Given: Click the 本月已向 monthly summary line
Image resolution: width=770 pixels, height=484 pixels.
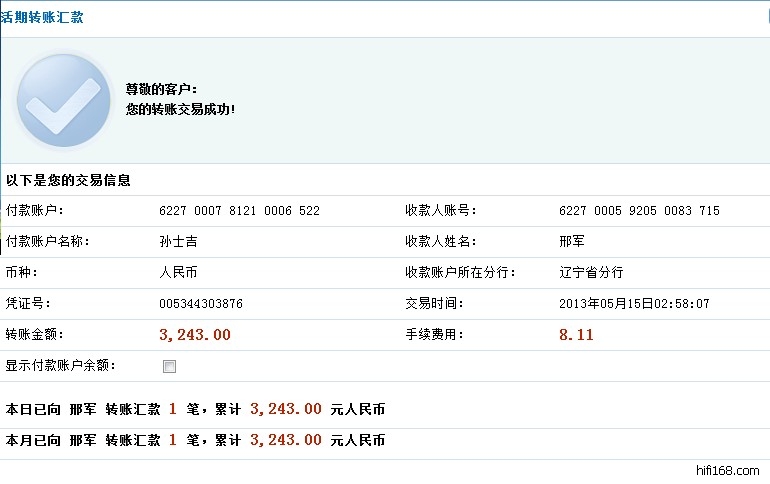Looking at the screenshot, I should coord(195,440).
